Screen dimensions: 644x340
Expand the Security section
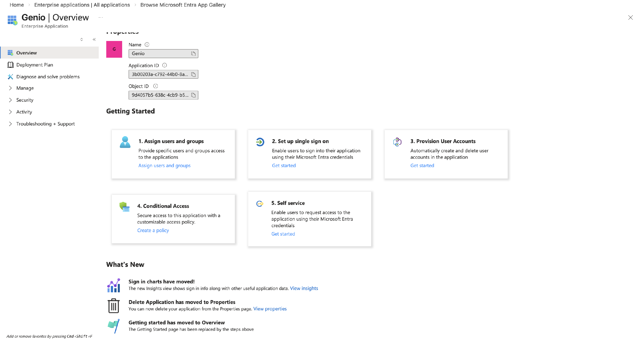(x=24, y=100)
